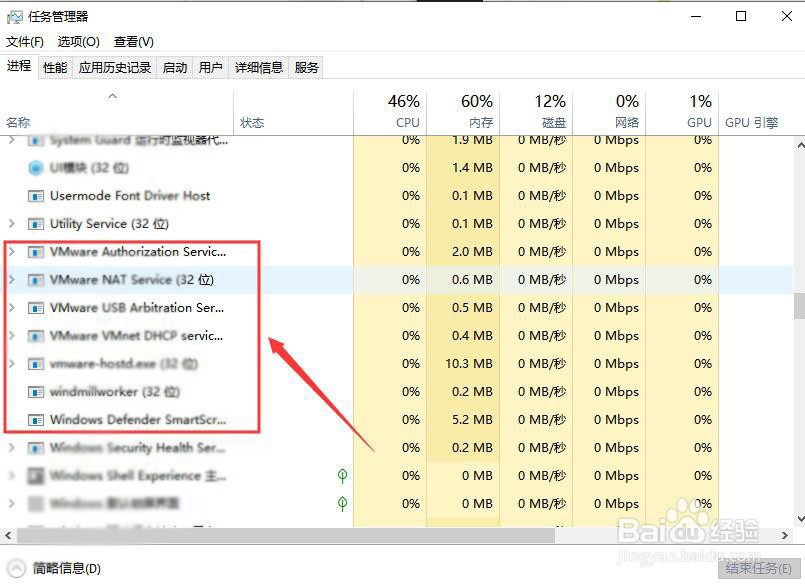
Task: Sort processes by 网络 column
Action: (609, 113)
